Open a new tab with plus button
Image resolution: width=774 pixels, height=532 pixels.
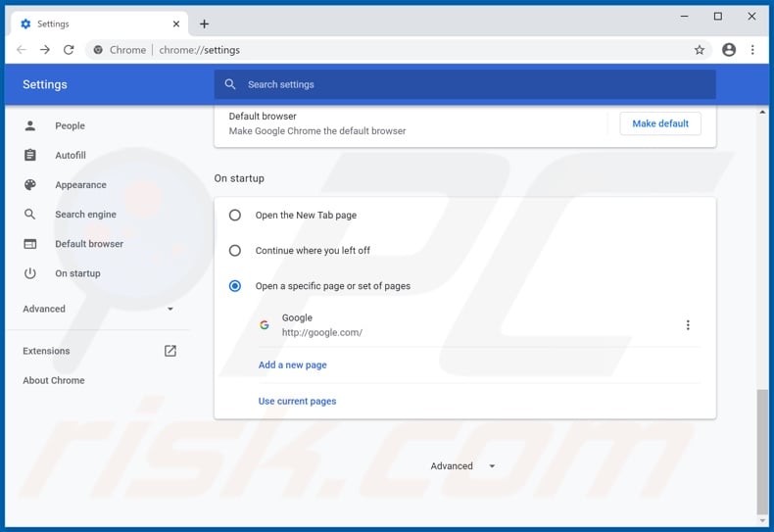(204, 24)
